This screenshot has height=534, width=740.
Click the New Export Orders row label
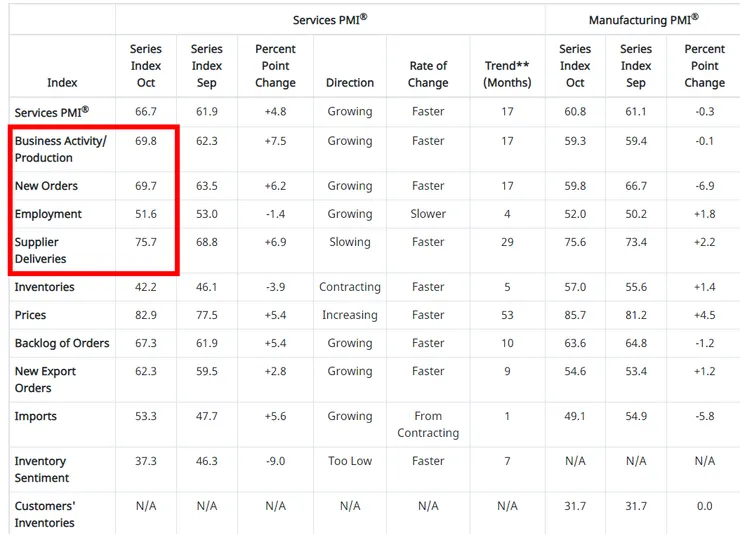pos(45,379)
